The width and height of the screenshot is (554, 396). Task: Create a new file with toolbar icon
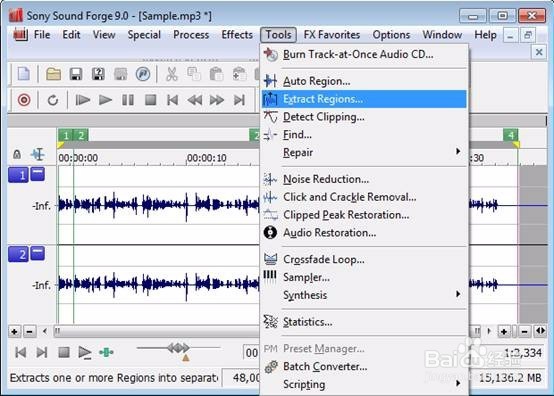point(24,74)
